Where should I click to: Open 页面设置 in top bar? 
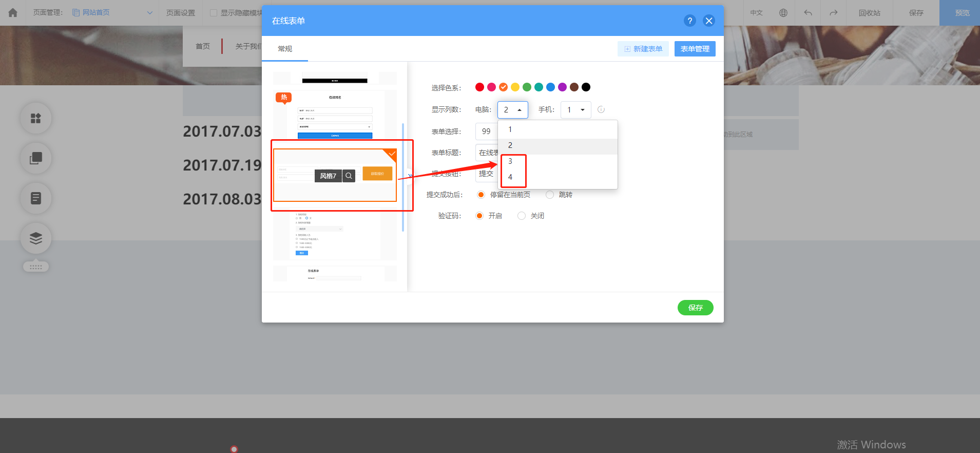coord(181,13)
